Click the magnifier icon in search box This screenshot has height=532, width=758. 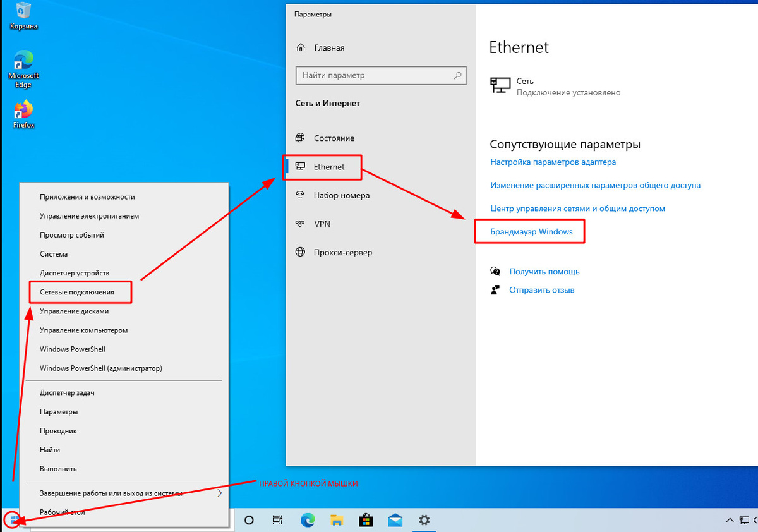pyautogui.click(x=458, y=75)
